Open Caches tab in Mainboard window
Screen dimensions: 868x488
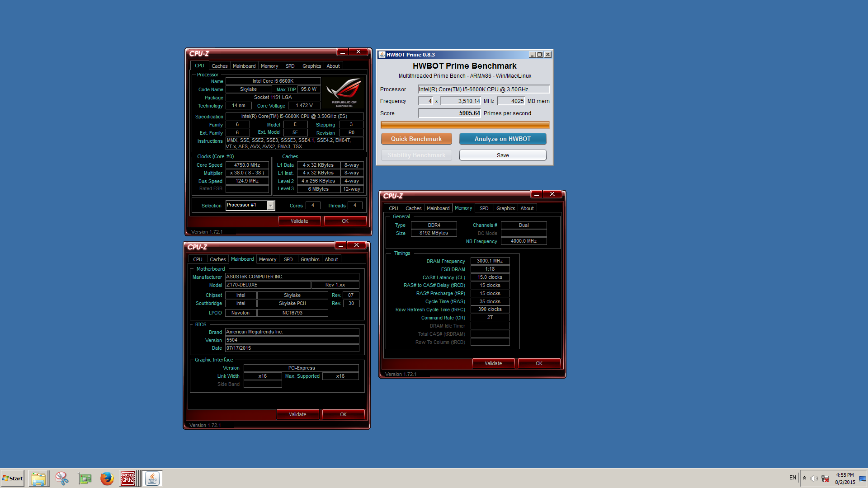click(x=218, y=259)
